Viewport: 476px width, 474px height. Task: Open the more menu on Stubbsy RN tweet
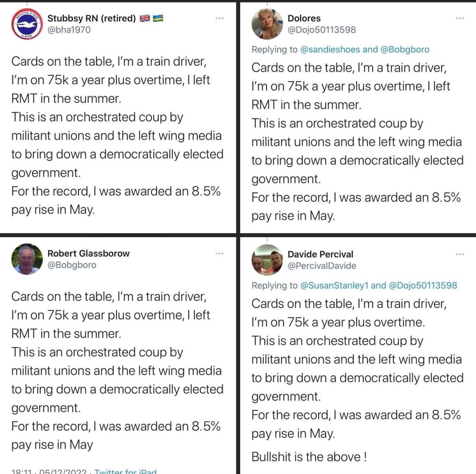(219, 18)
